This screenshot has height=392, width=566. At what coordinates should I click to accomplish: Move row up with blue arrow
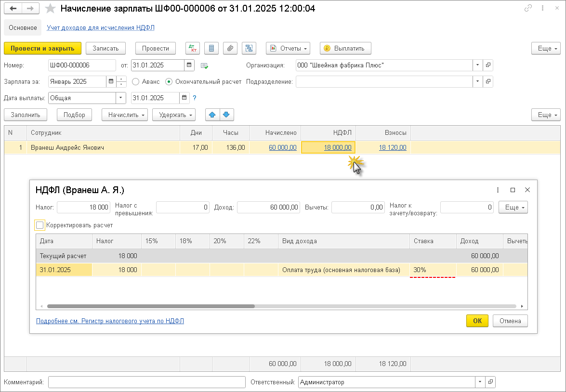212,115
